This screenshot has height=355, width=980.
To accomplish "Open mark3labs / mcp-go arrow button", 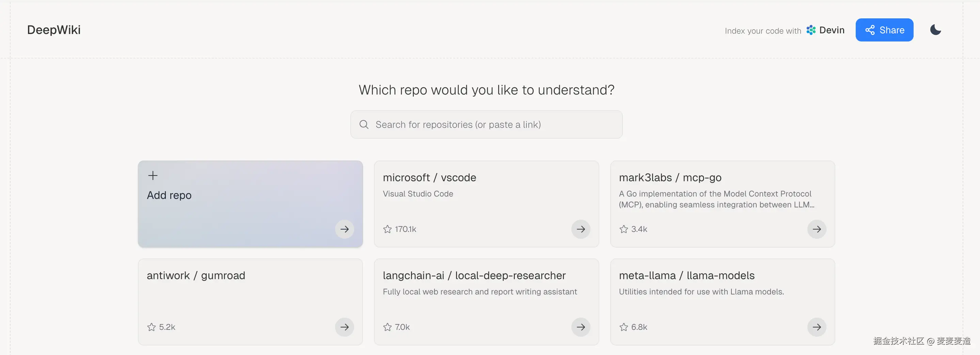I will (817, 229).
